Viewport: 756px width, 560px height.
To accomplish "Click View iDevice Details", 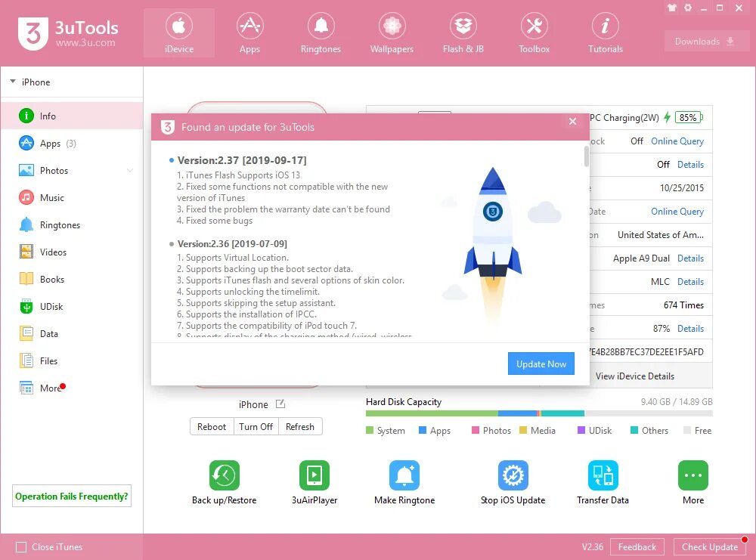I will click(x=634, y=376).
